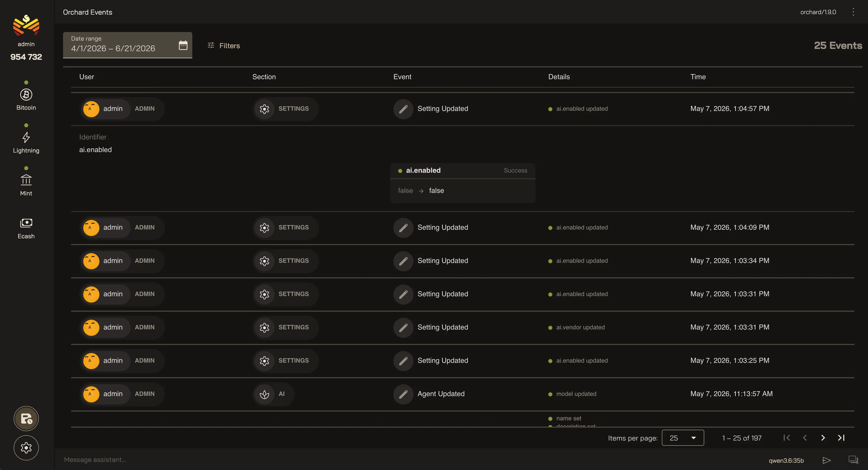
Task: Click the pencil icon in the Agent Updated row
Action: [x=403, y=394]
